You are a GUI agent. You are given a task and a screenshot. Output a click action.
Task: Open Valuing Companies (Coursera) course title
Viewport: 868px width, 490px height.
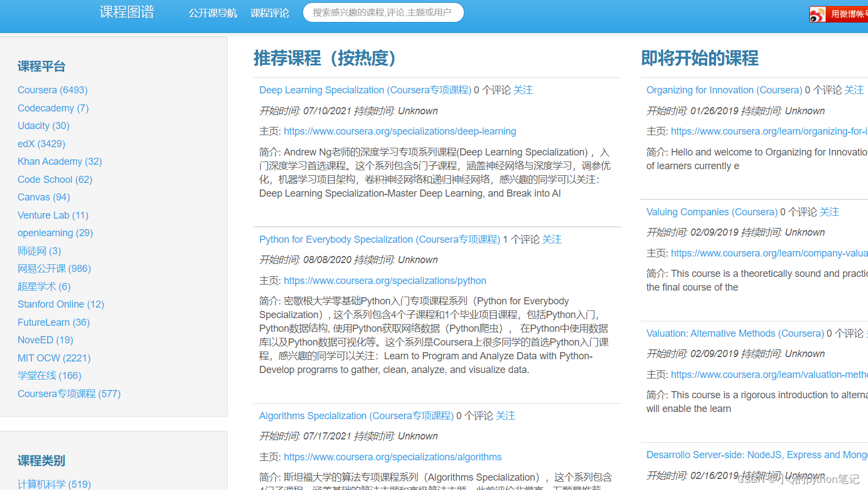pos(712,212)
